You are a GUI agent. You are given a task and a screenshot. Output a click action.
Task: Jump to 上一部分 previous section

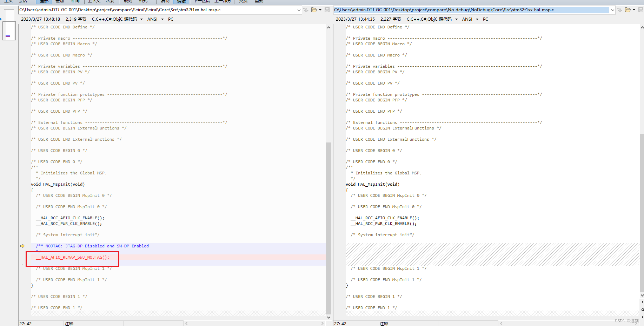tap(223, 1)
